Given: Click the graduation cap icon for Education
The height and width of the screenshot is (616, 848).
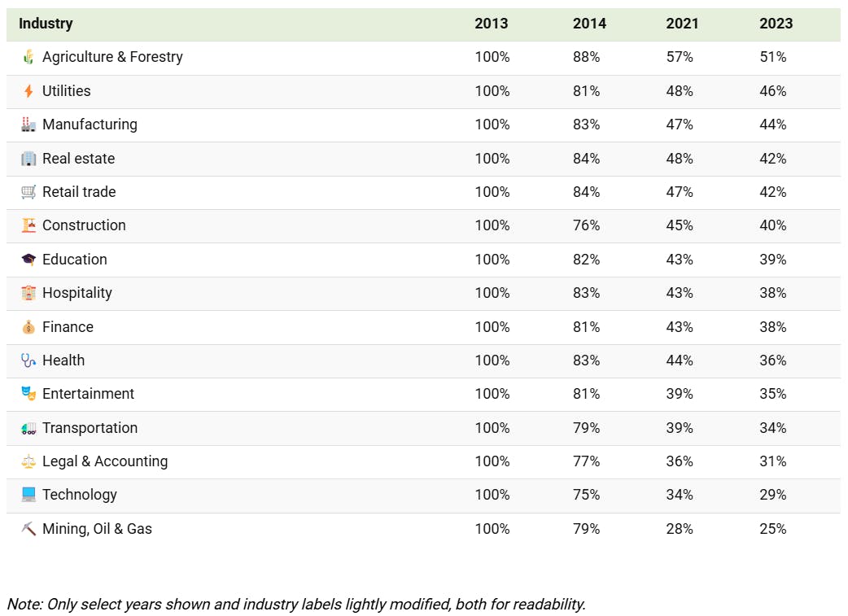Looking at the screenshot, I should click(28, 259).
